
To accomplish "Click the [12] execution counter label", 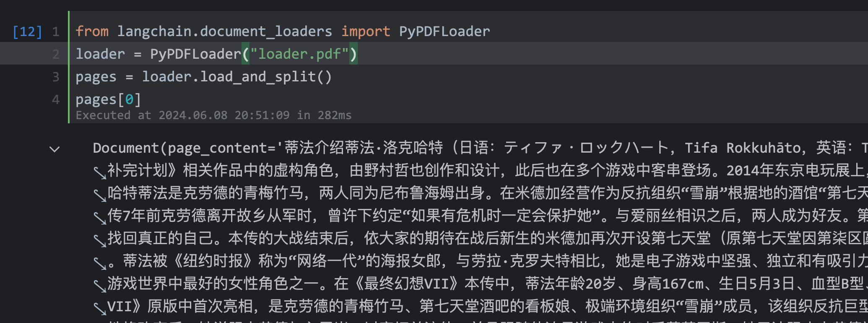I will click(x=27, y=32).
